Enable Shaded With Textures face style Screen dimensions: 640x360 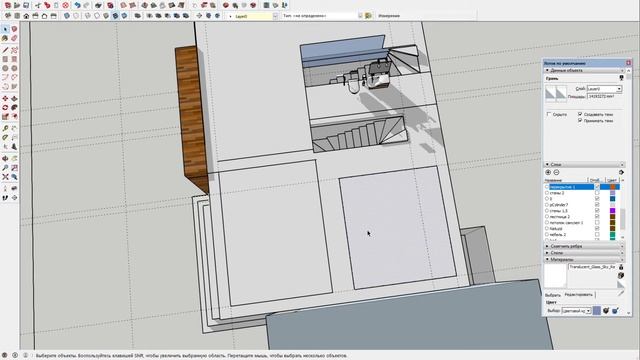pyautogui.click(x=115, y=16)
